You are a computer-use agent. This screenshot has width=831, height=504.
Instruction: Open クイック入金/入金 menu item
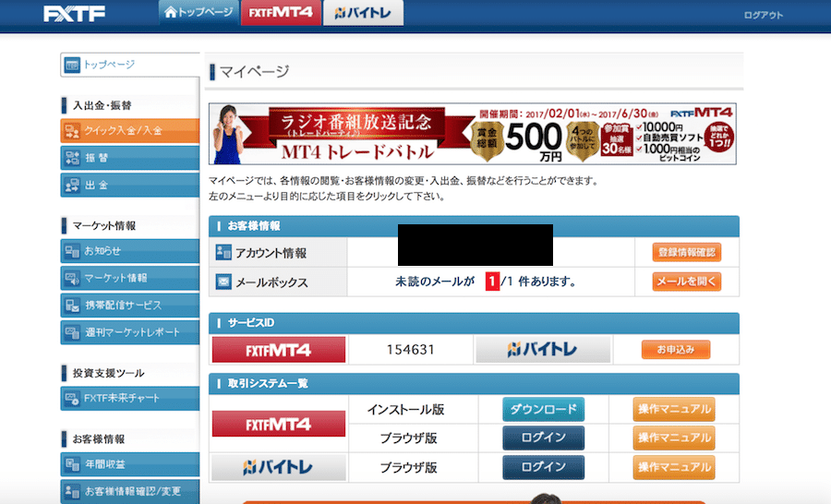click(x=130, y=130)
